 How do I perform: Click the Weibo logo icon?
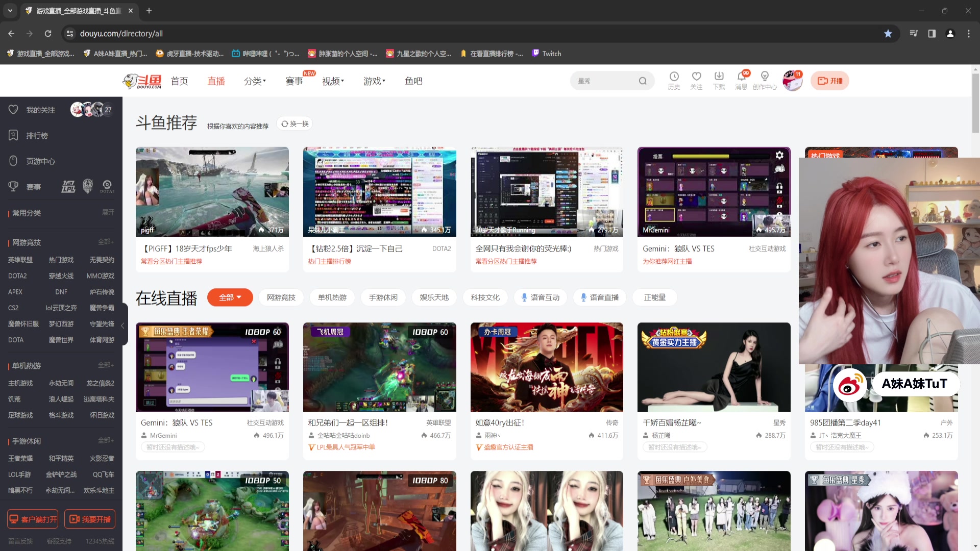click(x=849, y=385)
